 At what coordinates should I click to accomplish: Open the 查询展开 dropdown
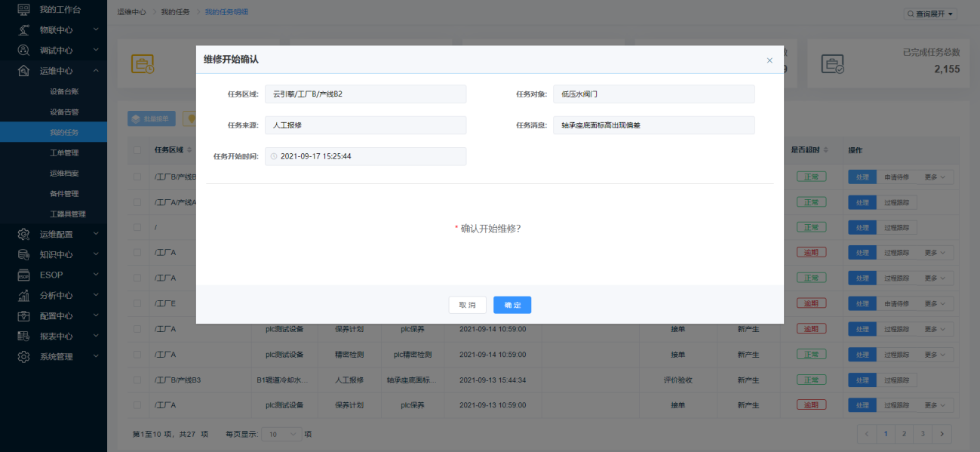point(930,14)
